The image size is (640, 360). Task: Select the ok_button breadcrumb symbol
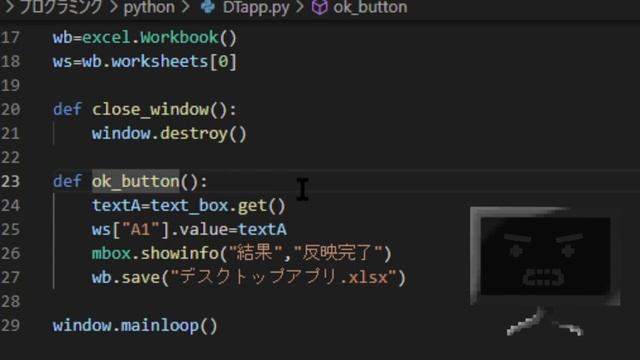[370, 7]
